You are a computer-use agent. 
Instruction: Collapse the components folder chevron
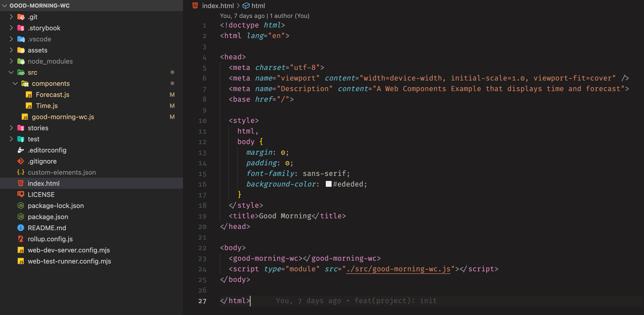15,84
